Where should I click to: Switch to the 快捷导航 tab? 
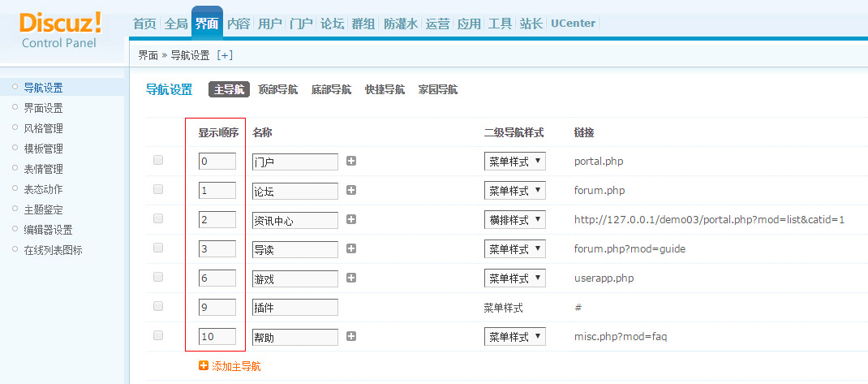(x=385, y=90)
